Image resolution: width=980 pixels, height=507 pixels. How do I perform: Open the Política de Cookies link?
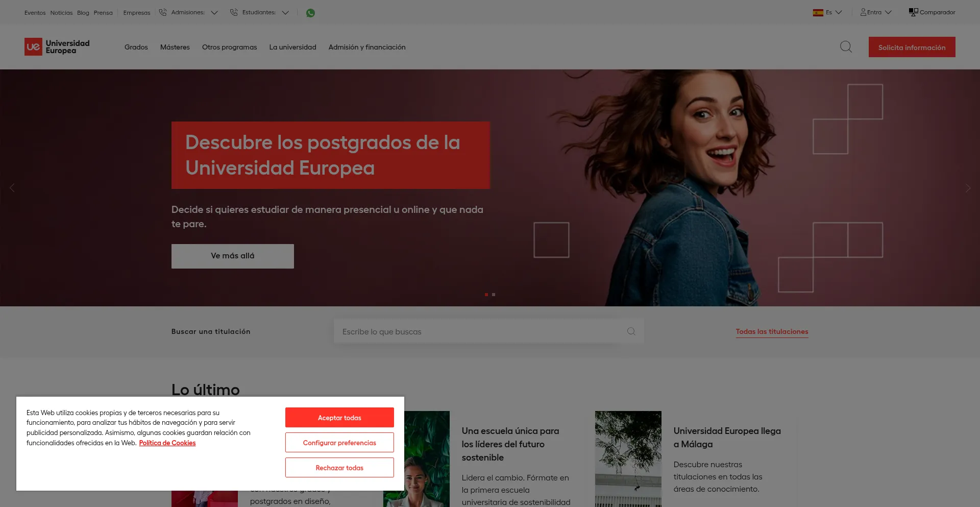(167, 443)
